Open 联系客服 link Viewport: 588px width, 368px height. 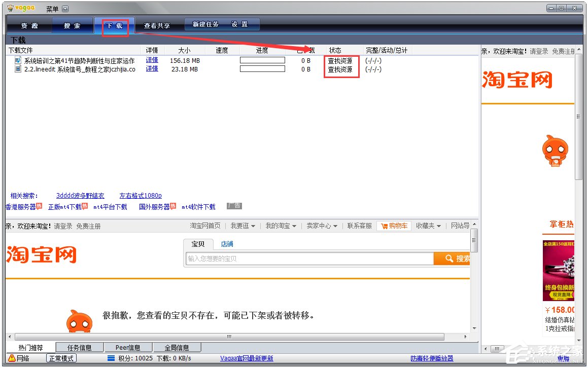(x=360, y=226)
